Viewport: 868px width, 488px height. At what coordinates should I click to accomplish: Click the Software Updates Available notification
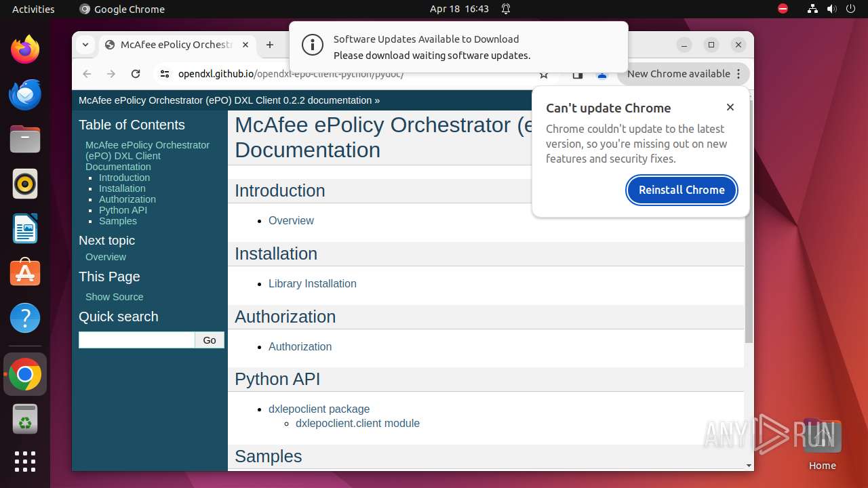click(x=458, y=47)
